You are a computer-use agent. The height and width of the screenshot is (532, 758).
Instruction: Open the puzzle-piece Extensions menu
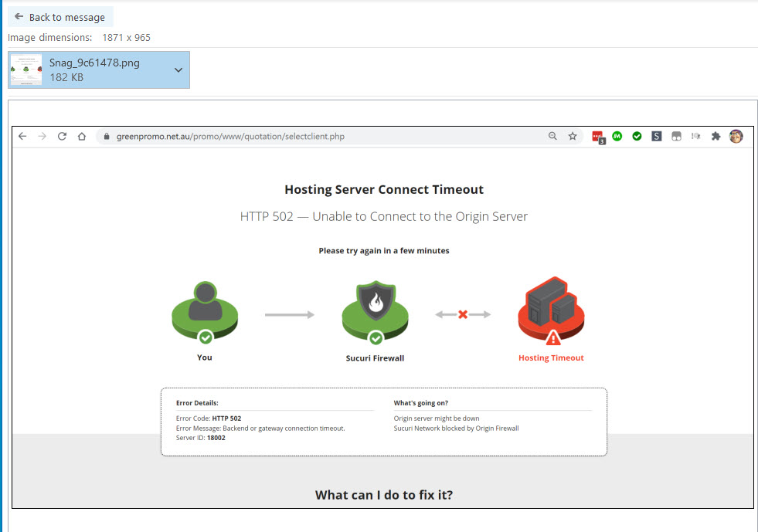tap(716, 137)
